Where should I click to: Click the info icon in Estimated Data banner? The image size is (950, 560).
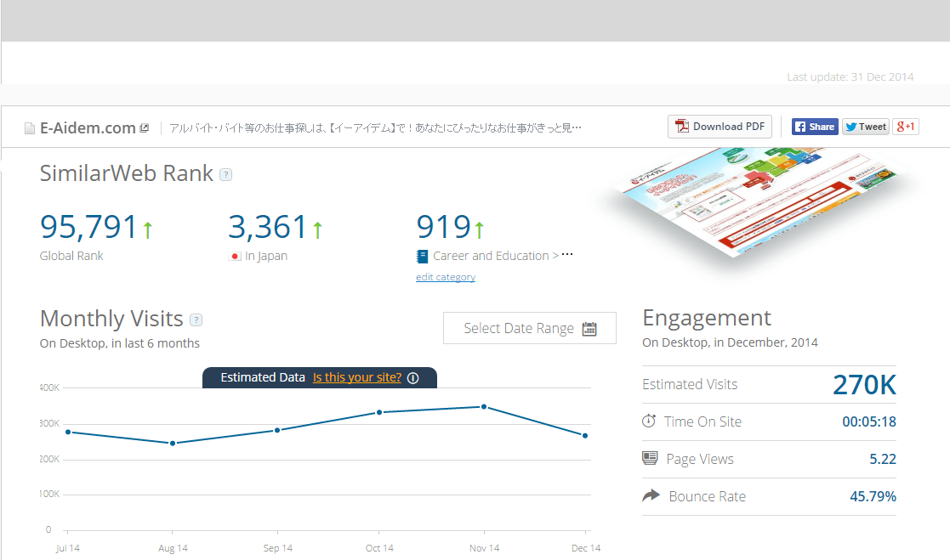pyautogui.click(x=413, y=378)
